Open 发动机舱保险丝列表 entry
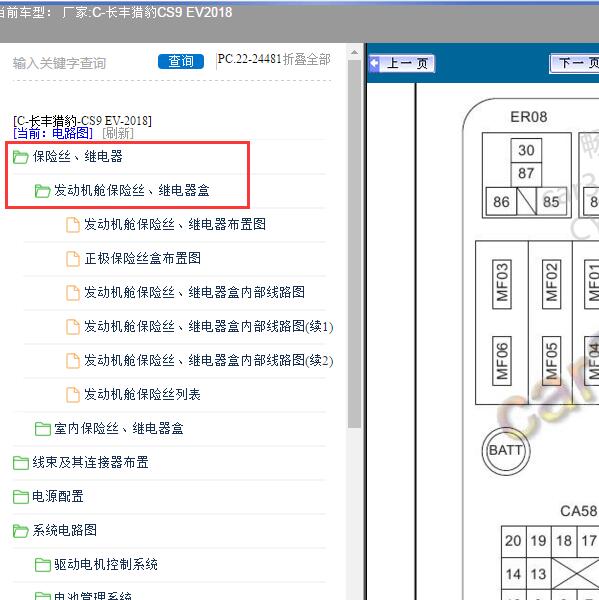The width and height of the screenshot is (599, 600). (142, 395)
